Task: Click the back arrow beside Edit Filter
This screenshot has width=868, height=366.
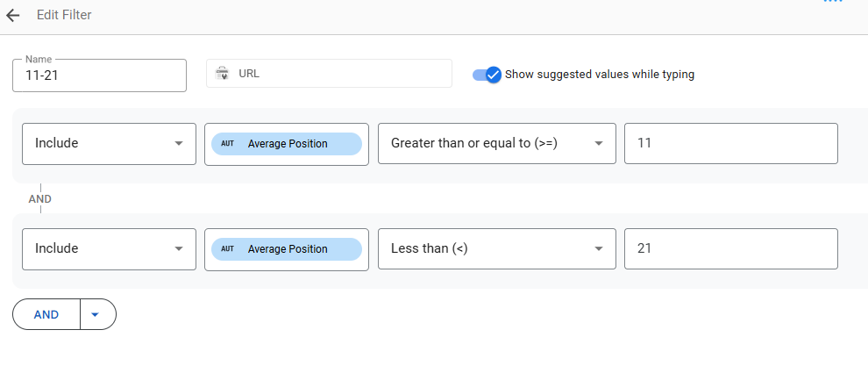Action: point(13,16)
